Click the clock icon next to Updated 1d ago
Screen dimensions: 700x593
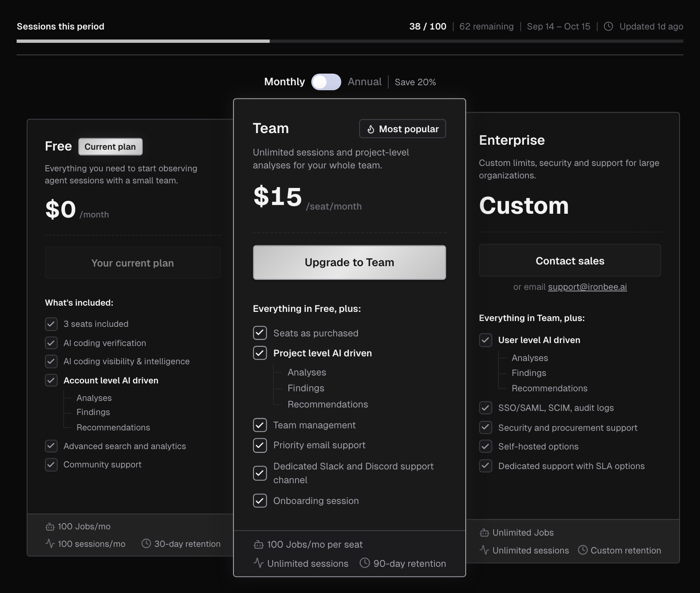[x=608, y=27]
